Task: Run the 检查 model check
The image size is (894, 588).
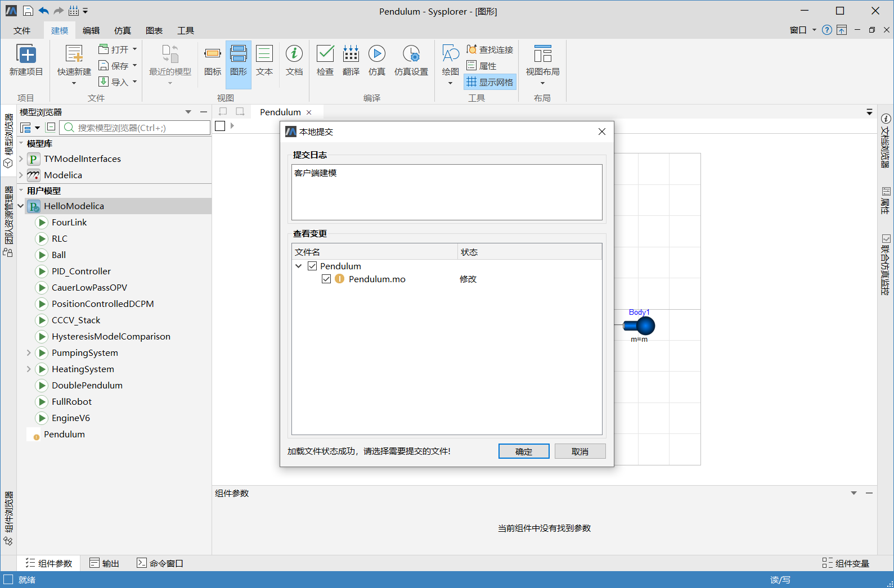Action: [325, 61]
